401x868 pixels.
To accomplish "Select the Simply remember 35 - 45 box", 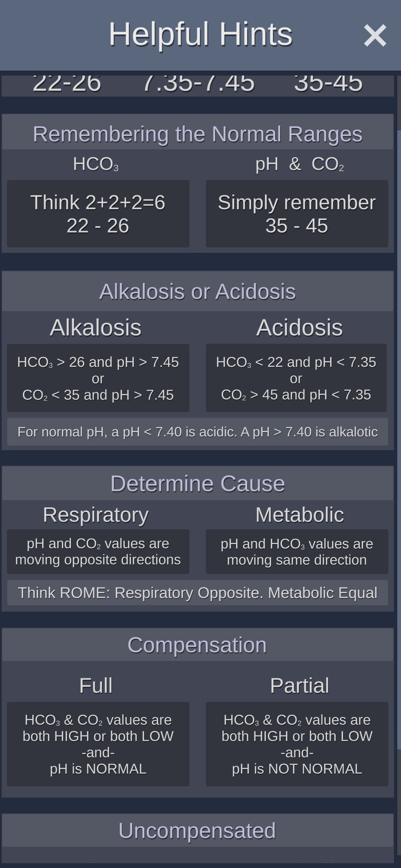I will coord(297,214).
